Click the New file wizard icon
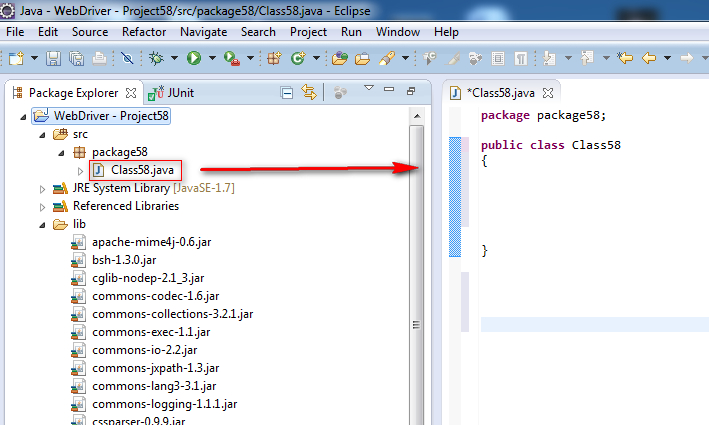709x425 pixels. pyautogui.click(x=16, y=58)
